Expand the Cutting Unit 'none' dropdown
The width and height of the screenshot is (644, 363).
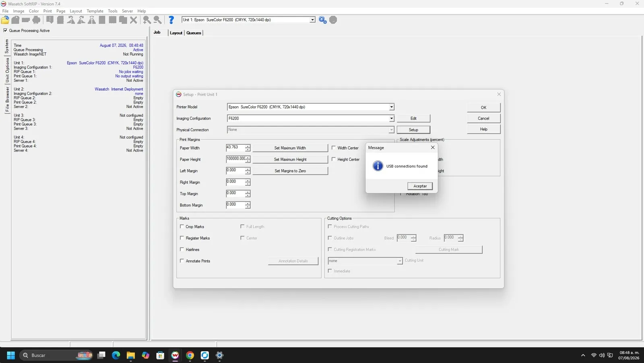pos(400,261)
